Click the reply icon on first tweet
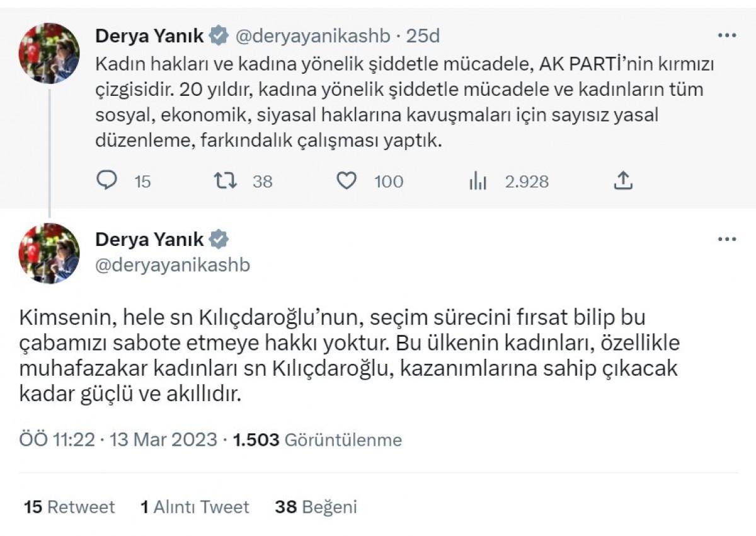The height and width of the screenshot is (536, 756). (x=108, y=182)
